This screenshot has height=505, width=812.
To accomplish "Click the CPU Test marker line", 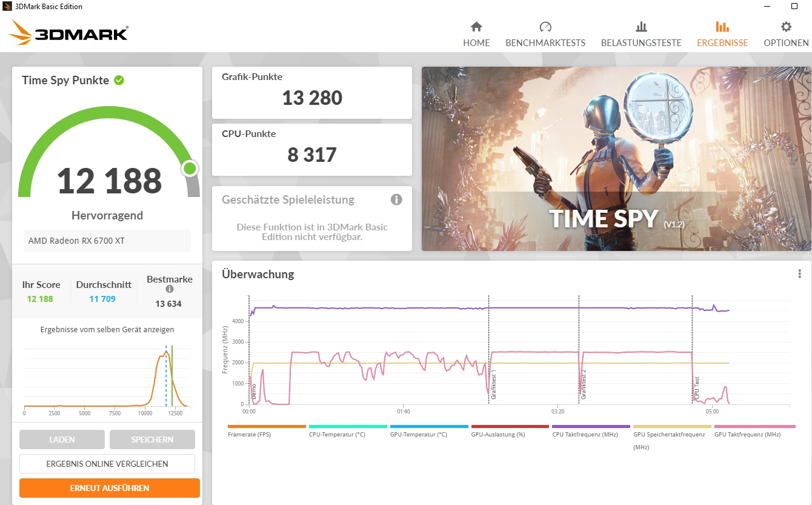I will pyautogui.click(x=693, y=350).
